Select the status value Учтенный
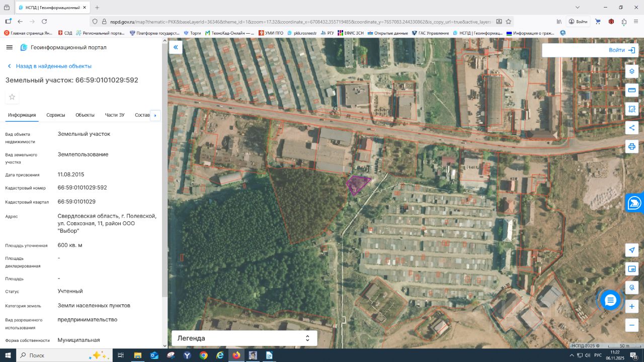The height and width of the screenshot is (362, 644). click(70, 291)
